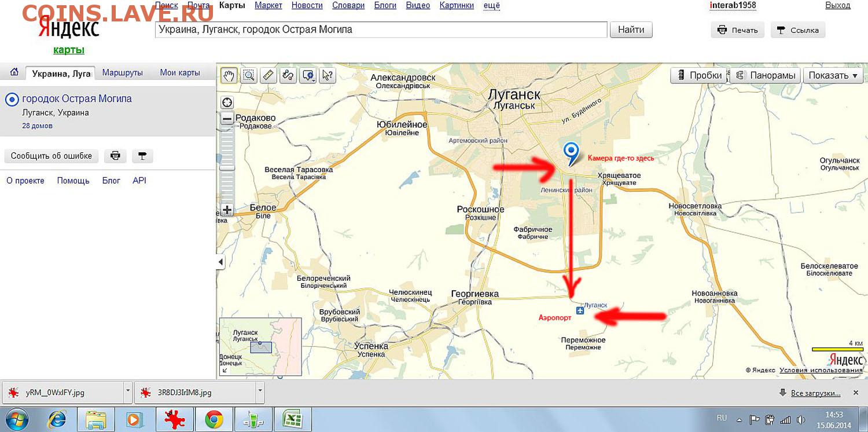Click Сообщить об ошибке button
This screenshot has height=432, width=868.
tap(52, 156)
